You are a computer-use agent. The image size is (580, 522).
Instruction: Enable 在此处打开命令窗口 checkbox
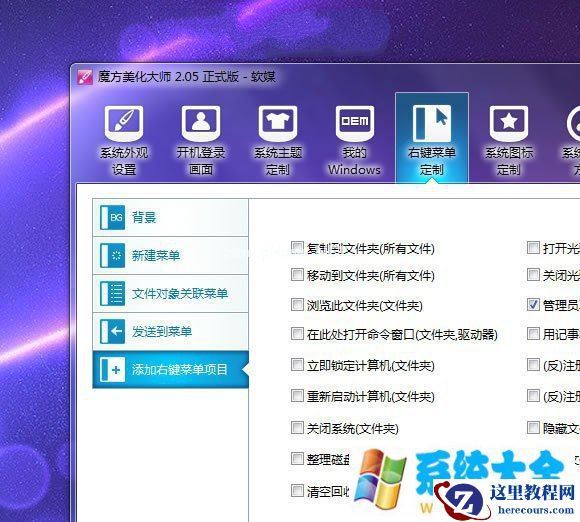pos(297,334)
